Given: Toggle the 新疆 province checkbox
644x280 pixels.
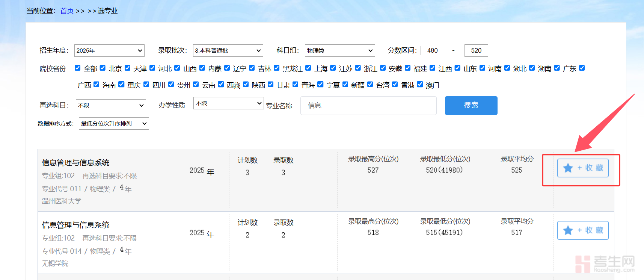Looking at the screenshot, I should pyautogui.click(x=345, y=84).
